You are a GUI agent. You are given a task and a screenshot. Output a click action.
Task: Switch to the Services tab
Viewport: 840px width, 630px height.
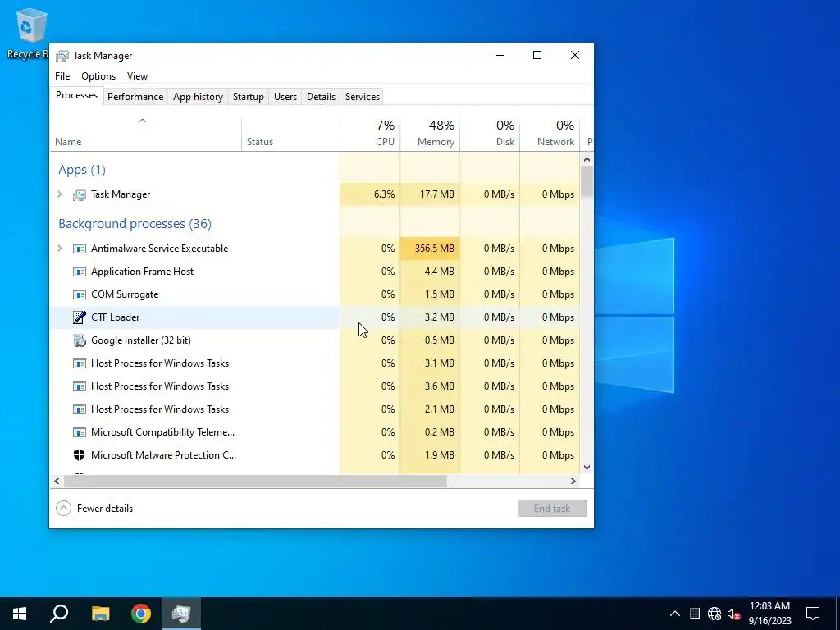point(362,97)
